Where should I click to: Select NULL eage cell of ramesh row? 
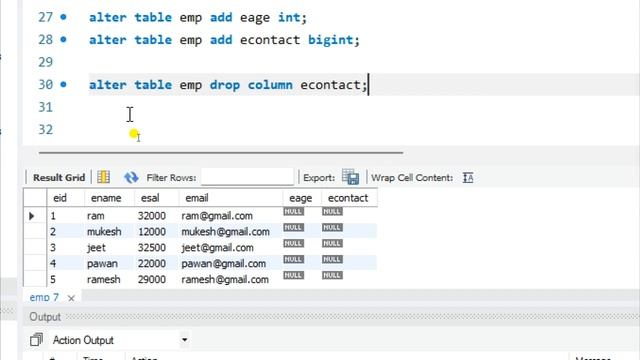pos(293,275)
